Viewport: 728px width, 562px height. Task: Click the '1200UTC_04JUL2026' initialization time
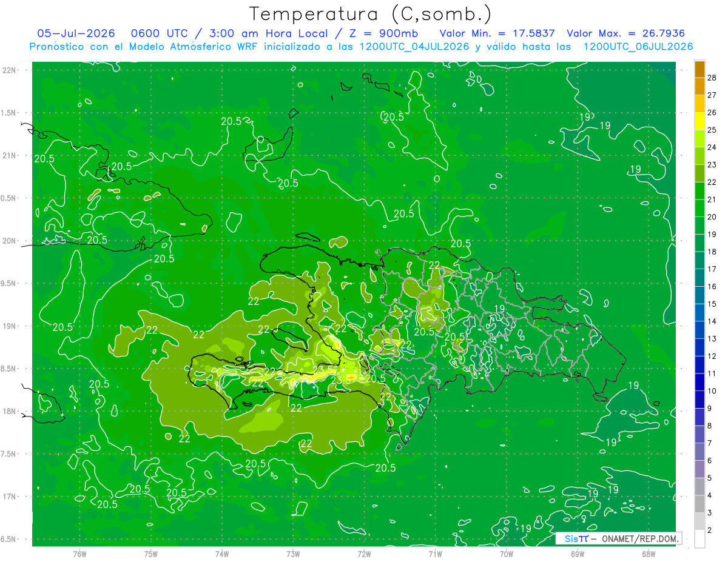(x=415, y=47)
